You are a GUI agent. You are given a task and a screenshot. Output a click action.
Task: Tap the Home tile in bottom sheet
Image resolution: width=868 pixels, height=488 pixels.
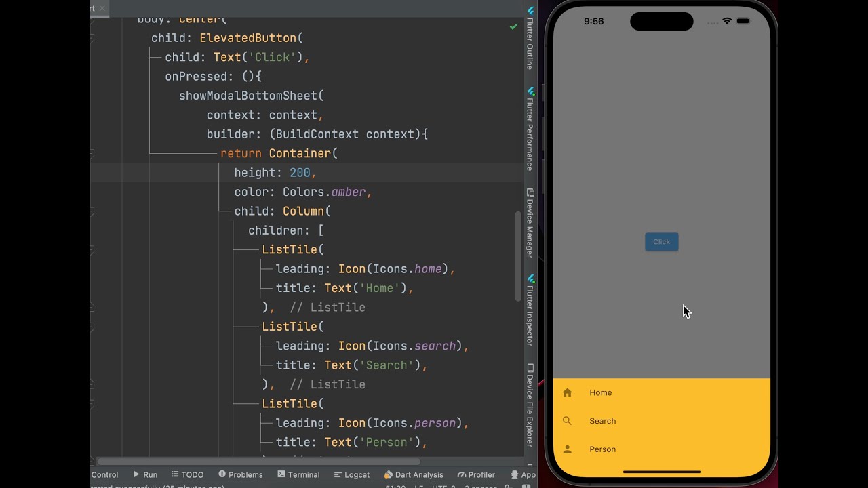(661, 392)
